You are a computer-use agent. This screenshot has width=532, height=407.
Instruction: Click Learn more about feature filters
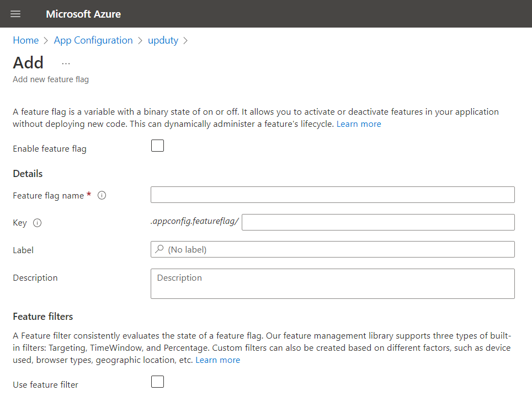point(217,360)
